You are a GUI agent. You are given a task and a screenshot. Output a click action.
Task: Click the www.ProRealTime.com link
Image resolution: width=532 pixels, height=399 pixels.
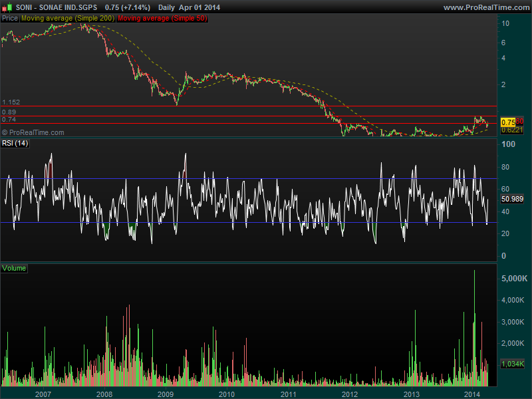click(487, 7)
